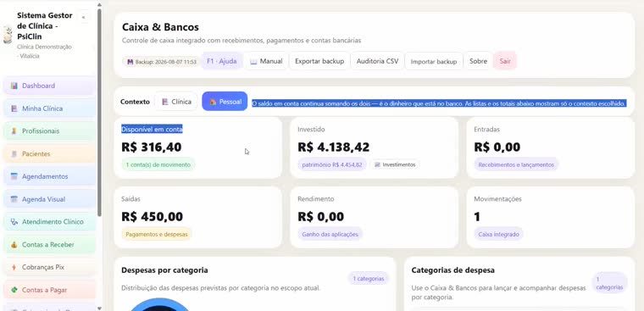This screenshot has height=311, width=644.
Task: Click the Contas a Pagar green icon
Action: point(14,290)
